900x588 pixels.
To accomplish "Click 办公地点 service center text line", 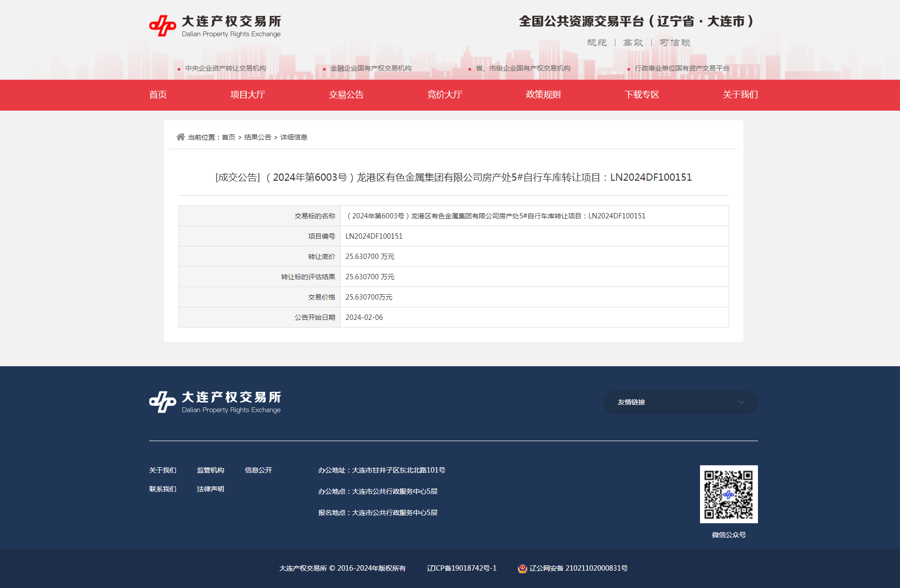I will [378, 491].
